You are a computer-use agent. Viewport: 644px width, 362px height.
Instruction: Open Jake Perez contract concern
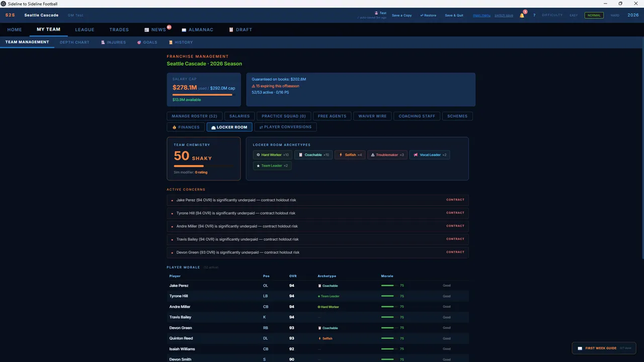317,200
